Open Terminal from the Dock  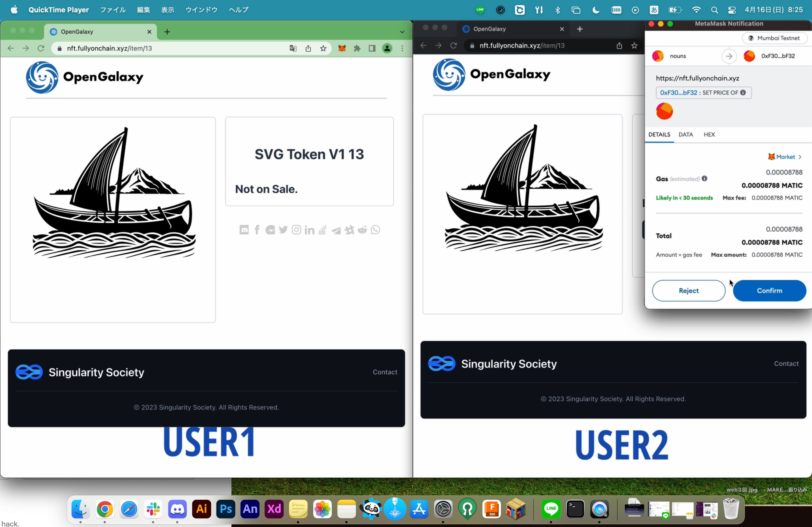575,509
